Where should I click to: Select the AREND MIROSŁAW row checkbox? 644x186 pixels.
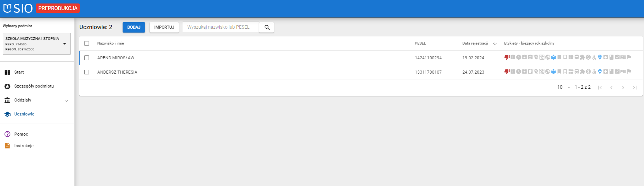[87, 58]
